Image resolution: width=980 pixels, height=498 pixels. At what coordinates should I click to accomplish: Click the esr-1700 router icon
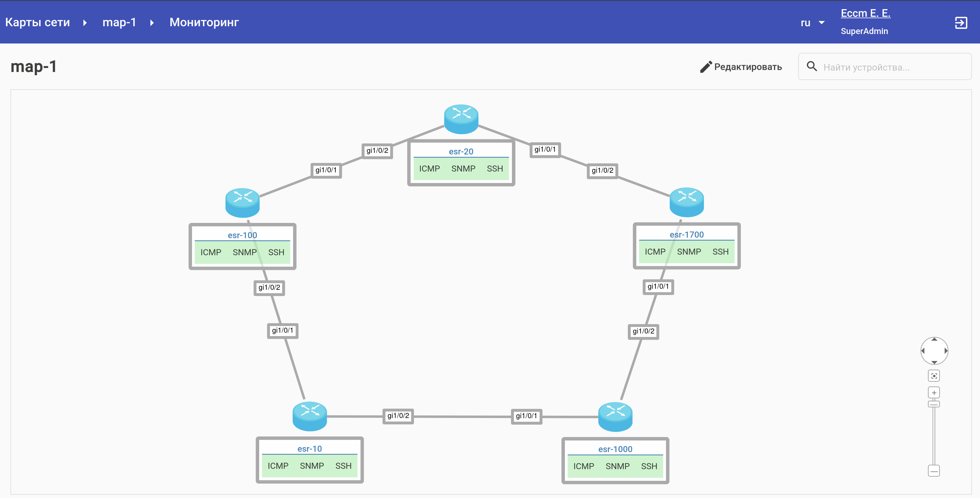[686, 202]
